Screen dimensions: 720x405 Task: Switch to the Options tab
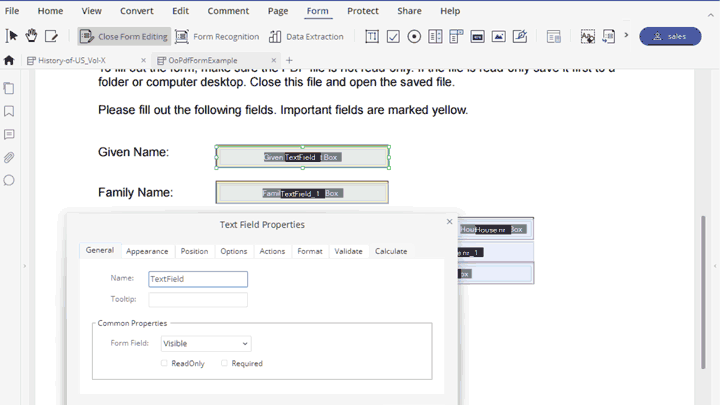[234, 251]
